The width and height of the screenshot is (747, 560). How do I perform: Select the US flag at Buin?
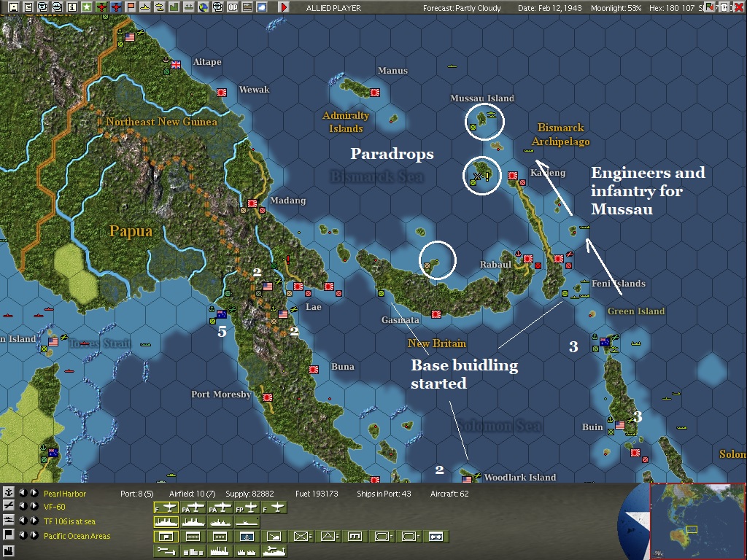tap(620, 425)
